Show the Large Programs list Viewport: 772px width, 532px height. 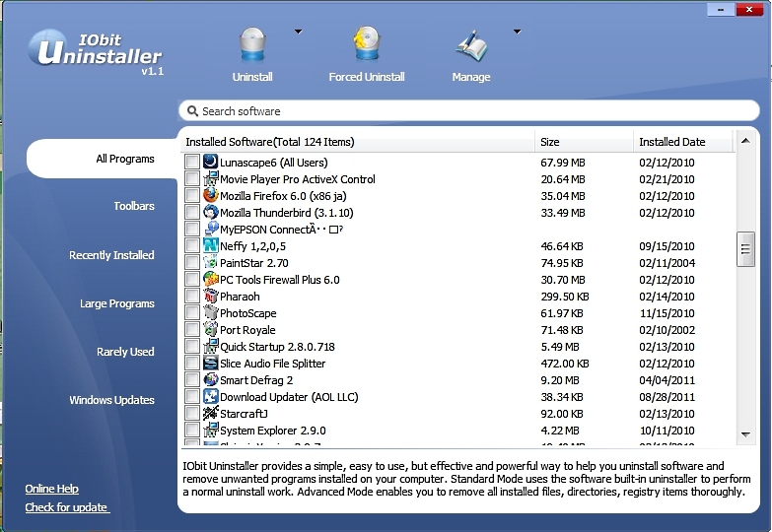(x=117, y=303)
